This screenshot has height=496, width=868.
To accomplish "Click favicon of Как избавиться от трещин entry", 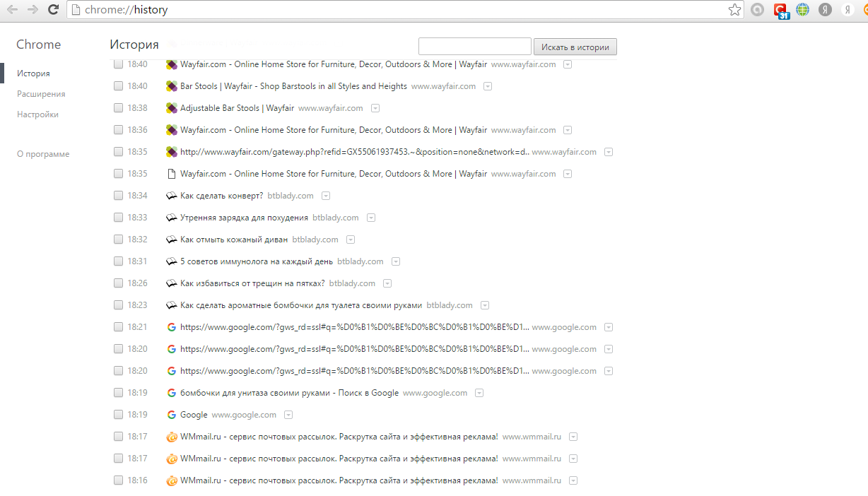I will point(171,283).
